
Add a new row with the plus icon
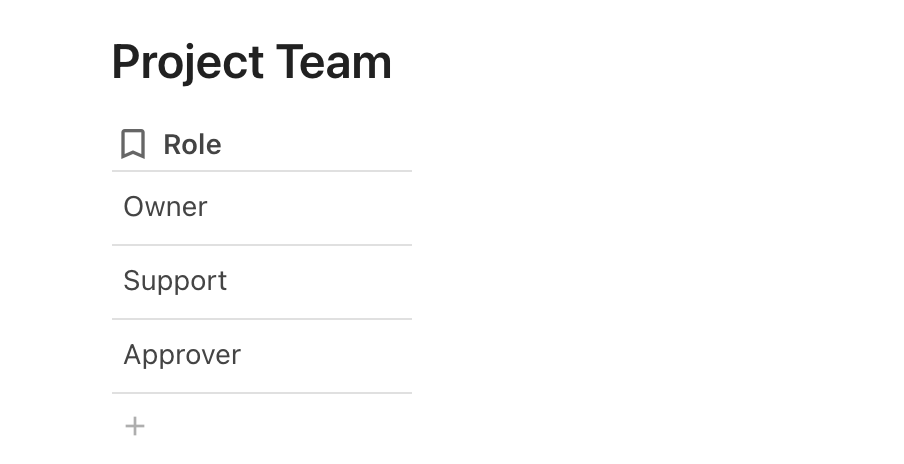pyautogui.click(x=135, y=427)
